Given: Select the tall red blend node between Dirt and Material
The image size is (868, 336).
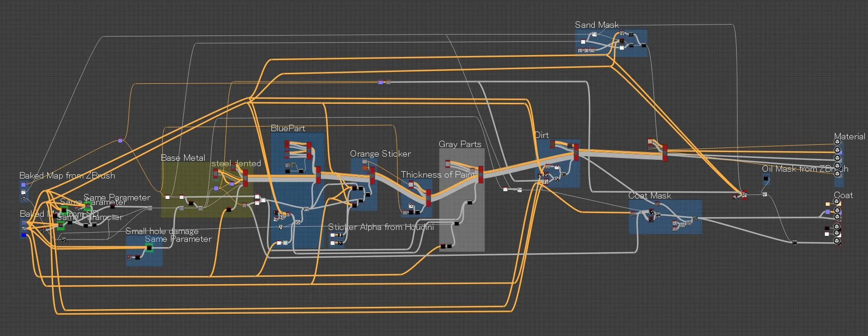Looking at the screenshot, I should [665, 153].
